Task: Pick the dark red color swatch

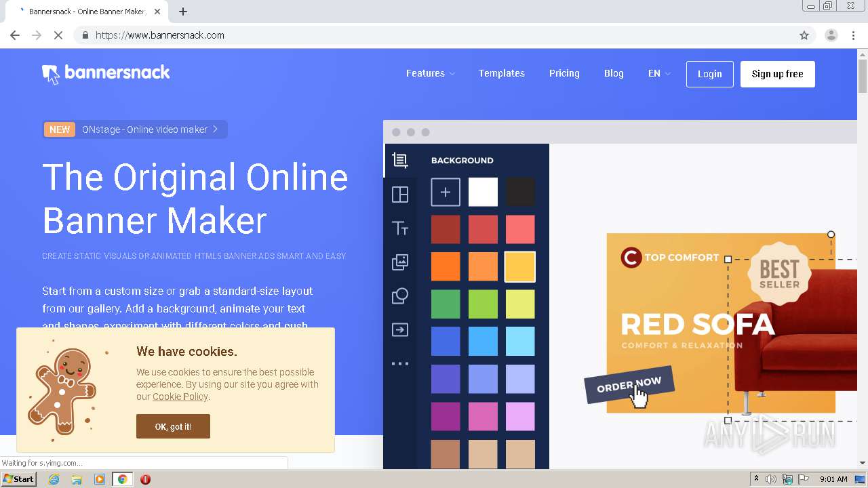Action: tap(446, 230)
